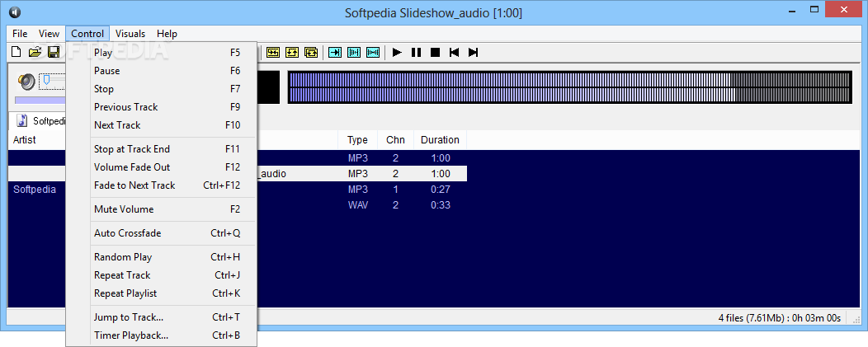The width and height of the screenshot is (868, 347).
Task: Toggle the yellow Repeat Track icon
Action: [292, 53]
